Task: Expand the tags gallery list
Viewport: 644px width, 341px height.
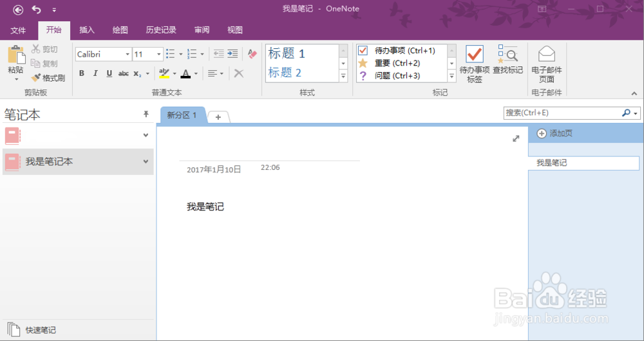Action: point(452,76)
